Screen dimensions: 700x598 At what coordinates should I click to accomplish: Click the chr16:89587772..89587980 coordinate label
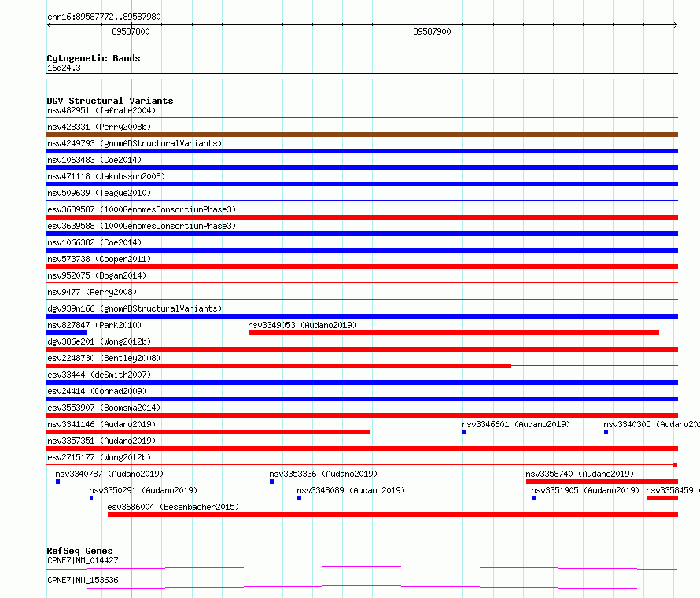pos(104,17)
